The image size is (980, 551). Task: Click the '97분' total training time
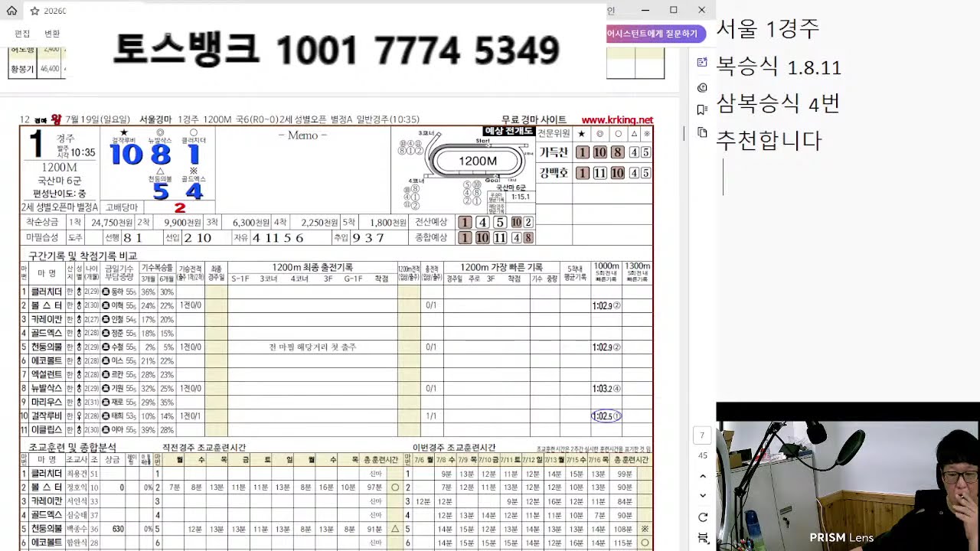374,487
